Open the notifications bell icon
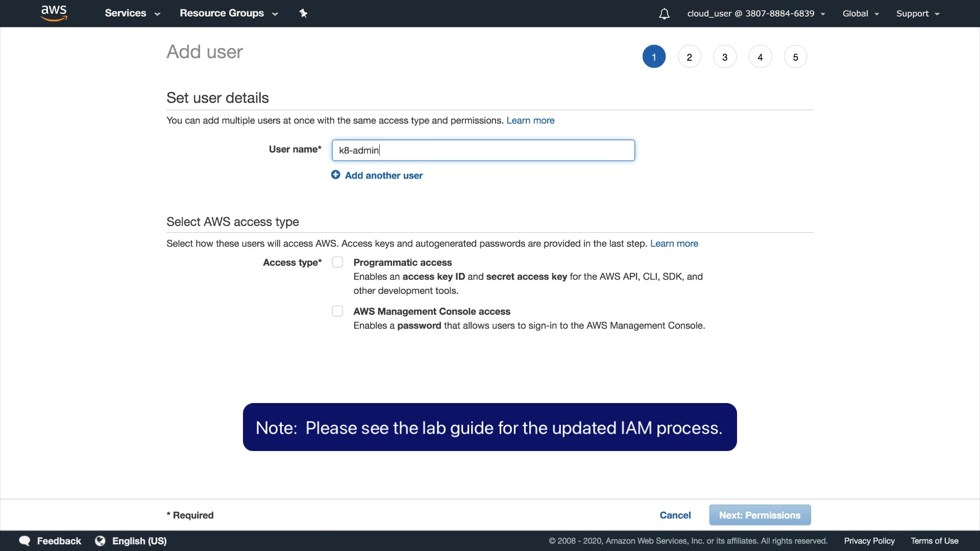The width and height of the screenshot is (980, 551). pyautogui.click(x=664, y=14)
